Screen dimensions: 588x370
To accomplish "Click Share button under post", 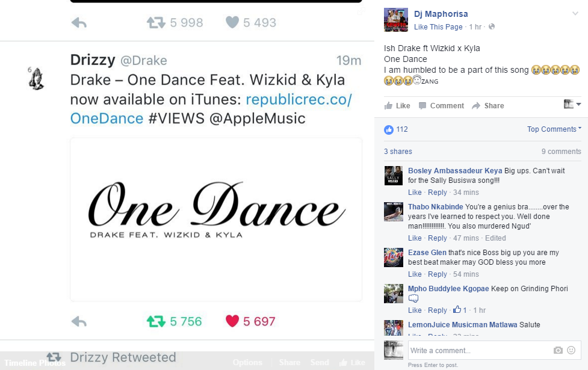I will pyautogui.click(x=487, y=106).
